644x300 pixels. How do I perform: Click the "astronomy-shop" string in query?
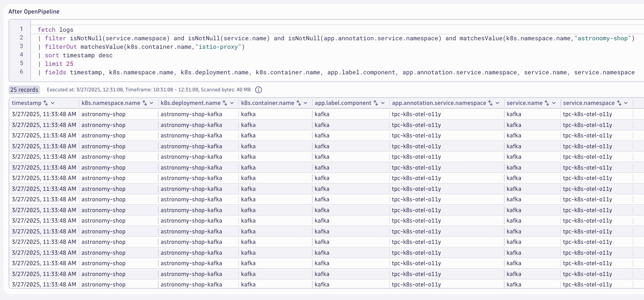tap(603, 38)
